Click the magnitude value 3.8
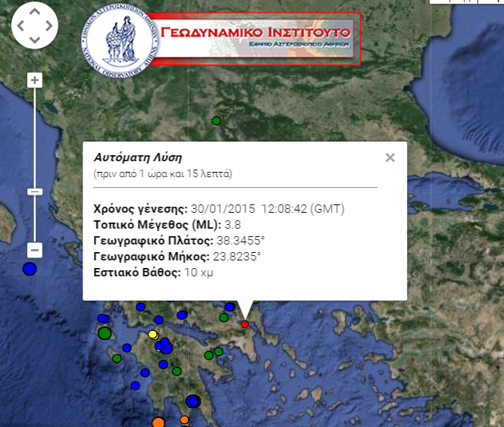 tap(233, 224)
